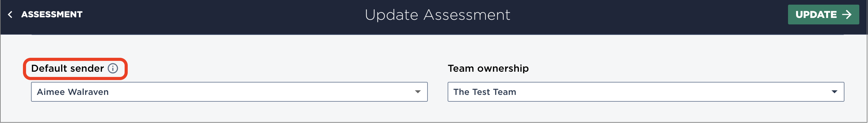Click the caret arrow of Team ownership dropdown

[834, 92]
